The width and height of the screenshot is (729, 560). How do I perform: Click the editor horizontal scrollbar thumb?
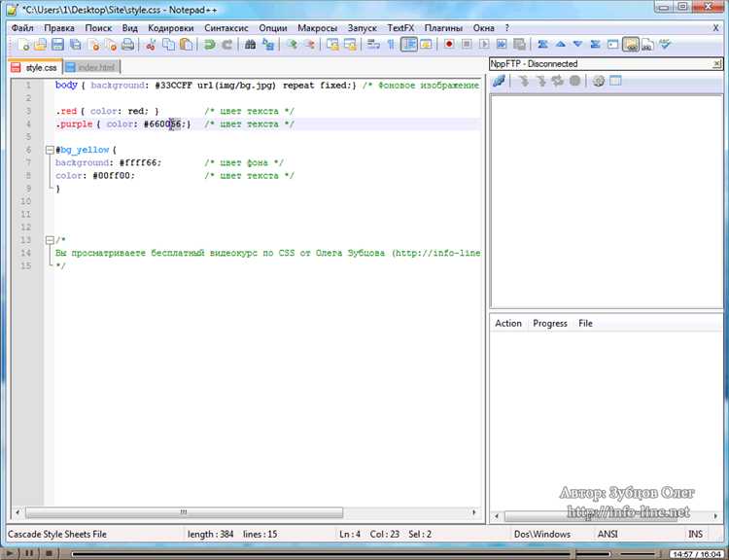[185, 512]
